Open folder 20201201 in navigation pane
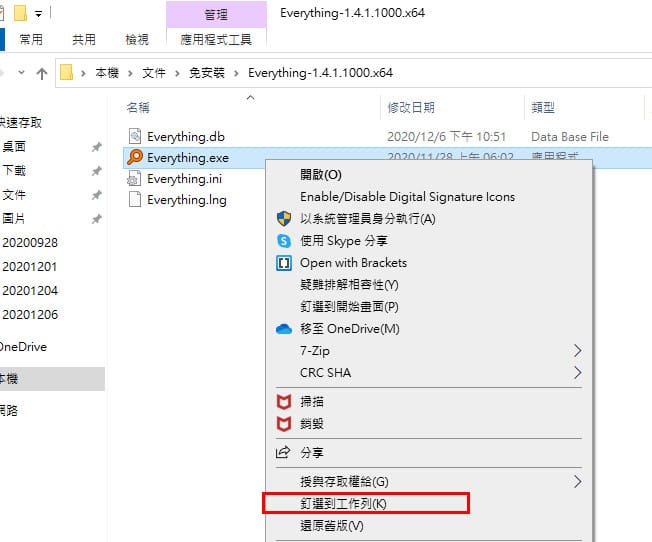This screenshot has width=652, height=542. (30, 267)
